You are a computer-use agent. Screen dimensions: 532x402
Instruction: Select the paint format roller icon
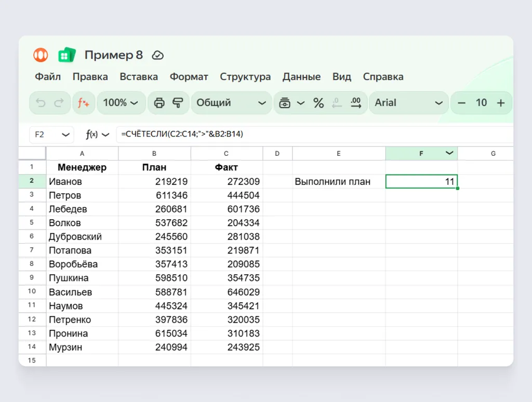pos(178,103)
